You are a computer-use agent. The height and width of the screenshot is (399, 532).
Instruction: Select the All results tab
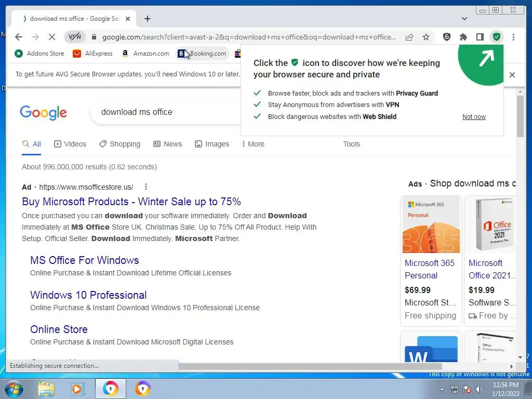(32, 144)
